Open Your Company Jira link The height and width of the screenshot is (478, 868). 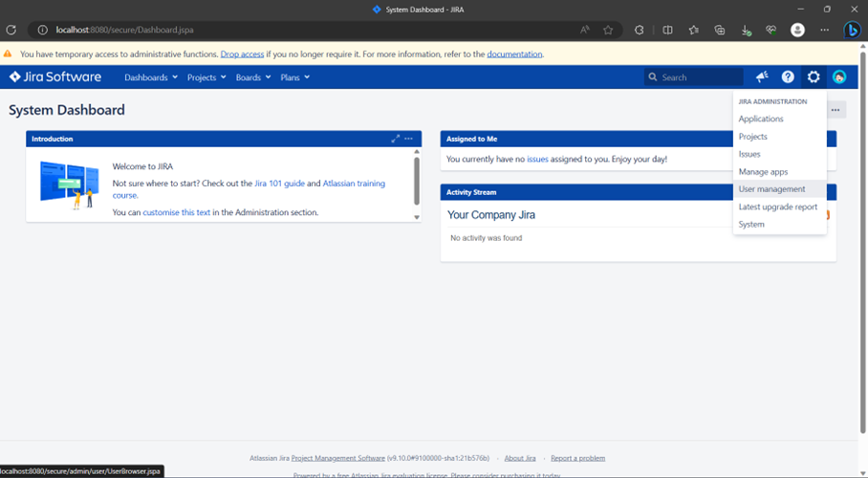point(491,215)
